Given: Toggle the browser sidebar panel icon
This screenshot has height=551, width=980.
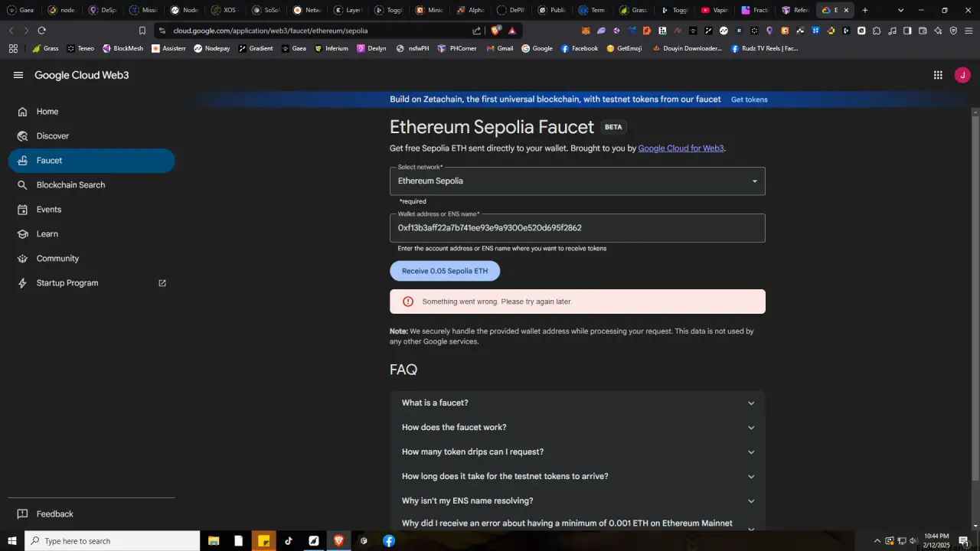Looking at the screenshot, I should (907, 31).
